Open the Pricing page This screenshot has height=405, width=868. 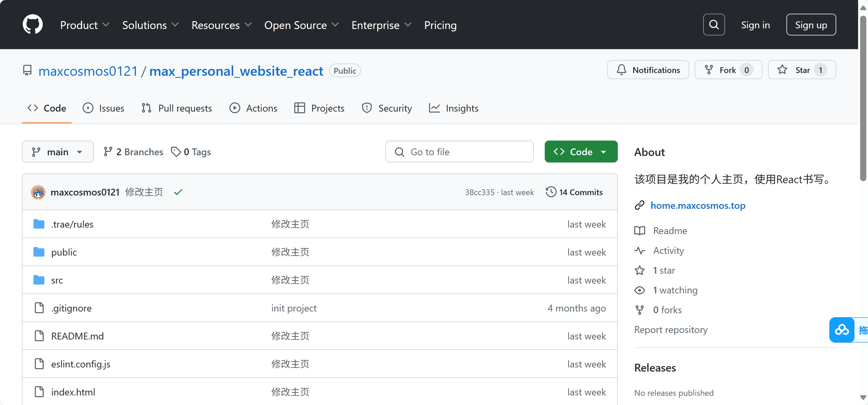(x=440, y=25)
